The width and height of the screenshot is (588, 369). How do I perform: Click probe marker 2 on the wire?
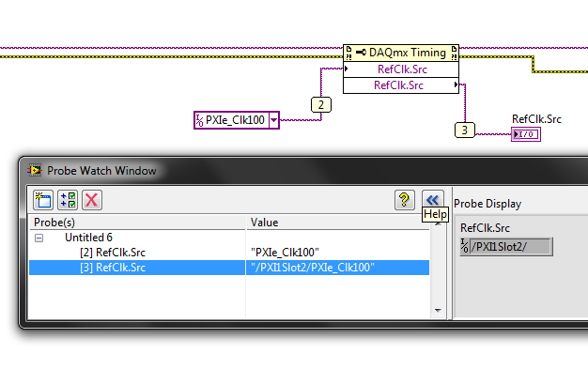[x=321, y=104]
